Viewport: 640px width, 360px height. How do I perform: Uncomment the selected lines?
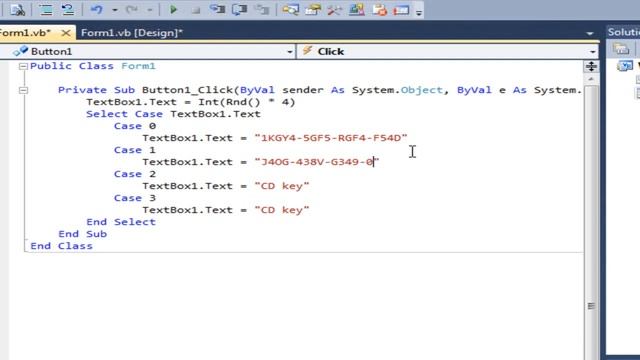pyautogui.click(x=67, y=10)
